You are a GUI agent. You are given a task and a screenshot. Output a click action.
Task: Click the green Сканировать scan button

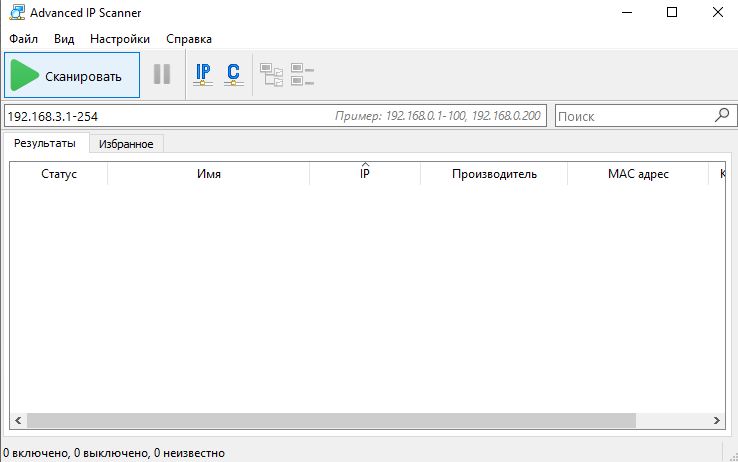[71, 76]
